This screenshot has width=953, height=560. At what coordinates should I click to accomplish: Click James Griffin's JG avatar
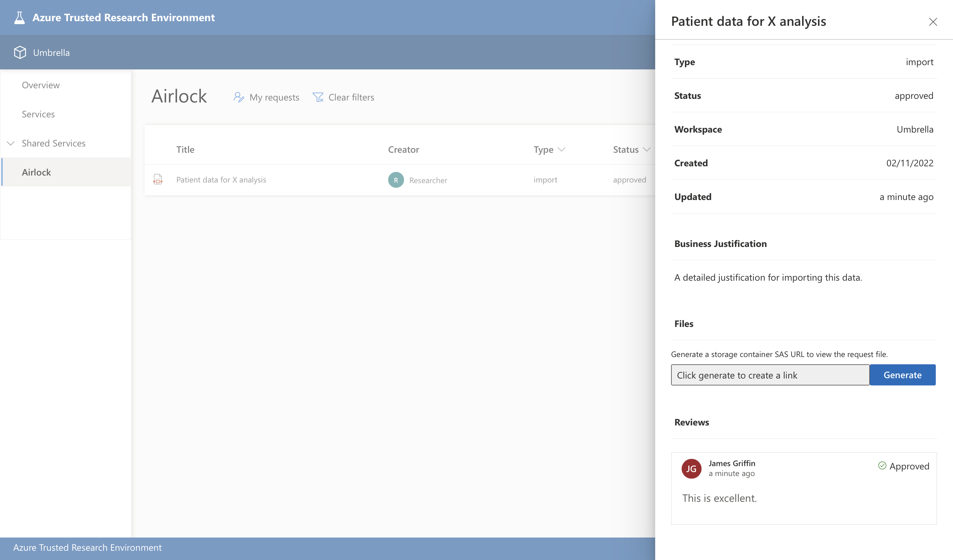pos(691,468)
